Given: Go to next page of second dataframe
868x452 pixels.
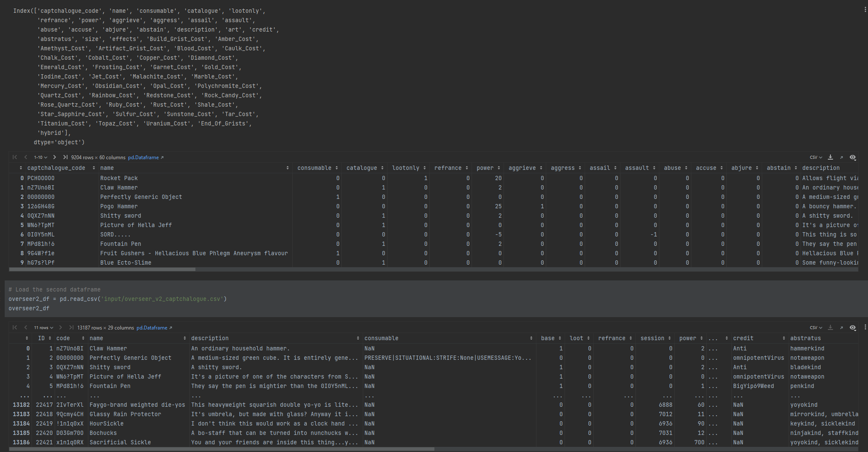Looking at the screenshot, I should tap(61, 327).
